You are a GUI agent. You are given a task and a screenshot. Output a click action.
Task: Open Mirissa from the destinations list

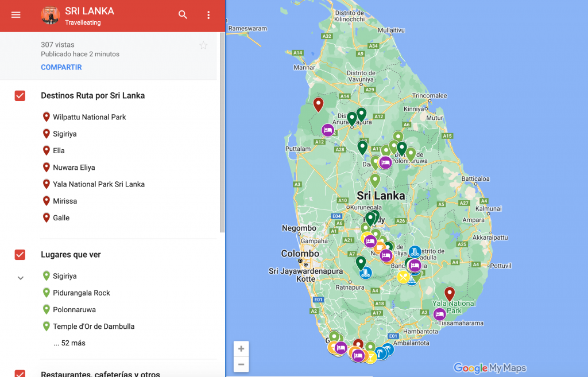[64, 201]
